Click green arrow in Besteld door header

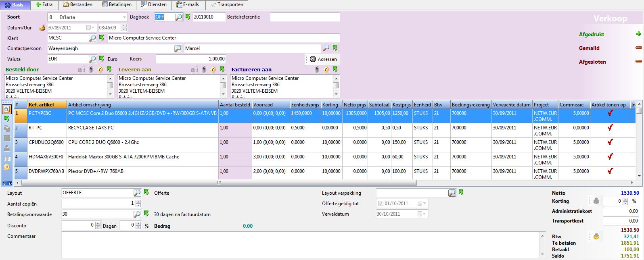(109, 69)
